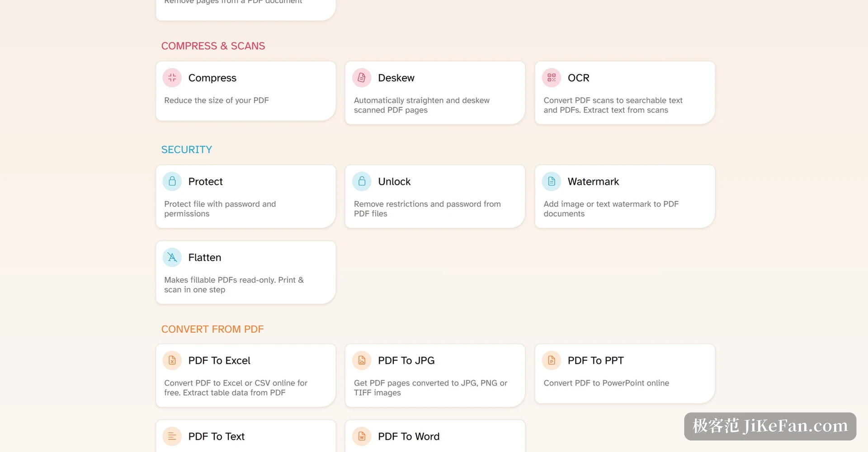Click 'Convert PDF to PowerPoint online' description
Viewport: 868px width, 452px height.
[x=606, y=383]
